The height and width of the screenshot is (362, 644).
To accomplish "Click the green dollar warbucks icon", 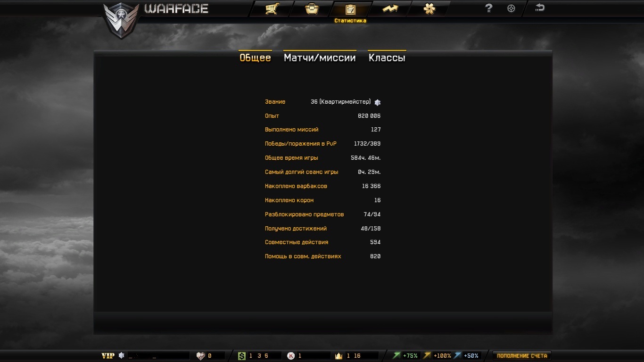I will point(242,356).
